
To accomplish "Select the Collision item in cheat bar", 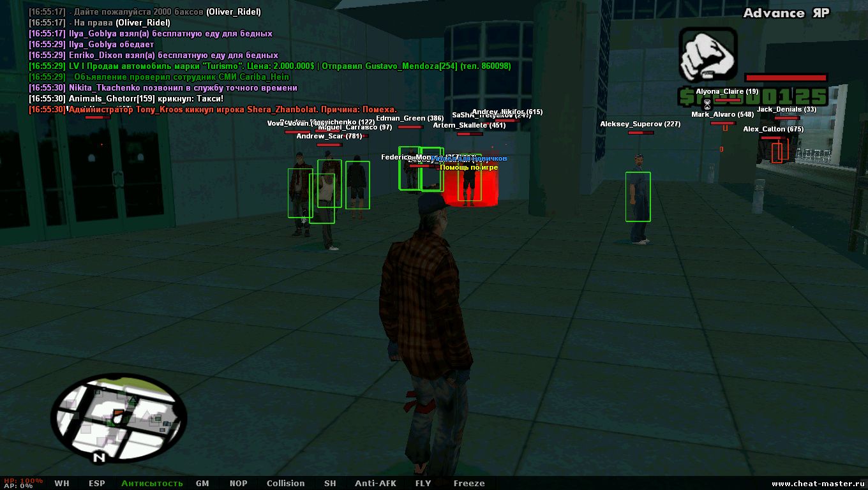I will pos(285,484).
